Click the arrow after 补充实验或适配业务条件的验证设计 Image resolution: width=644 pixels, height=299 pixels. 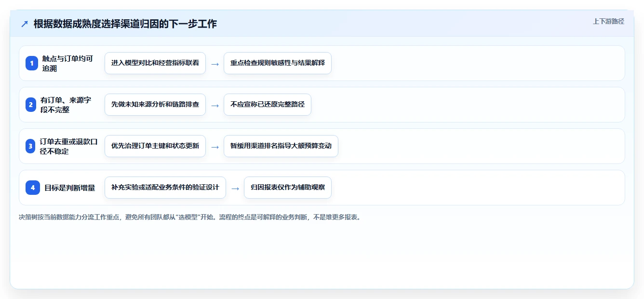pyautogui.click(x=235, y=188)
